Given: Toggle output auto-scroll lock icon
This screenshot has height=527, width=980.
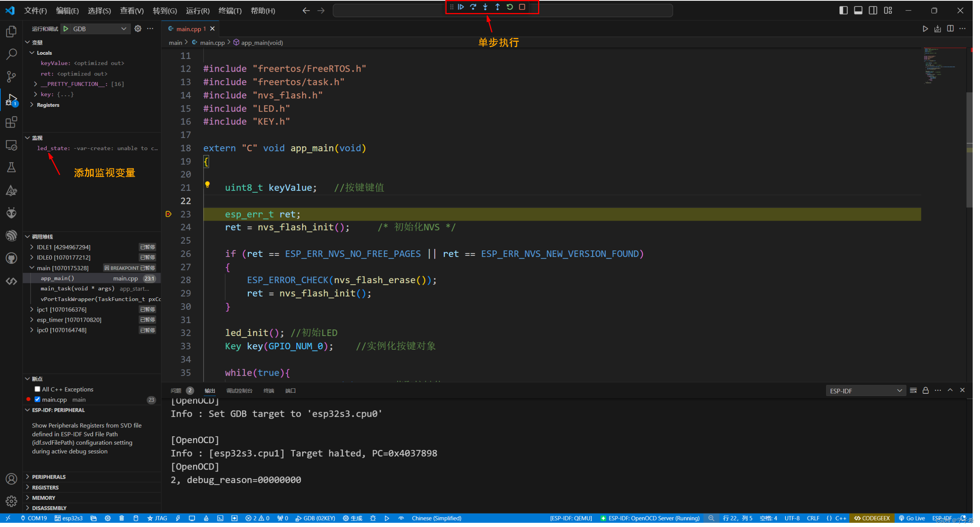Looking at the screenshot, I should (925, 391).
